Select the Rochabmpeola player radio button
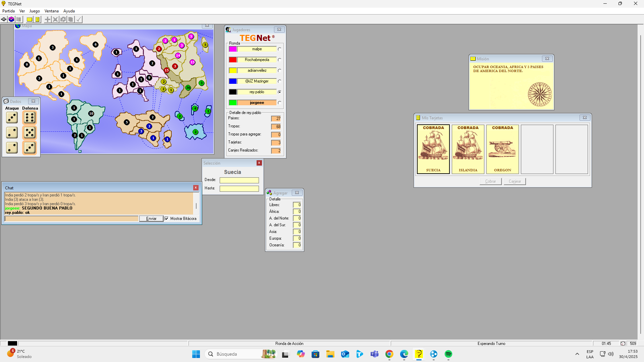Viewport: 644px width, 362px height. tap(279, 60)
